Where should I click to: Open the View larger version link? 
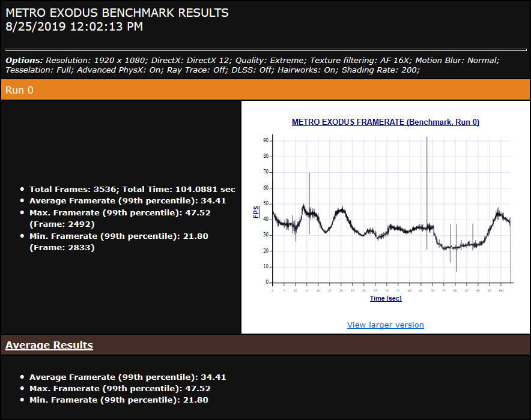click(386, 325)
